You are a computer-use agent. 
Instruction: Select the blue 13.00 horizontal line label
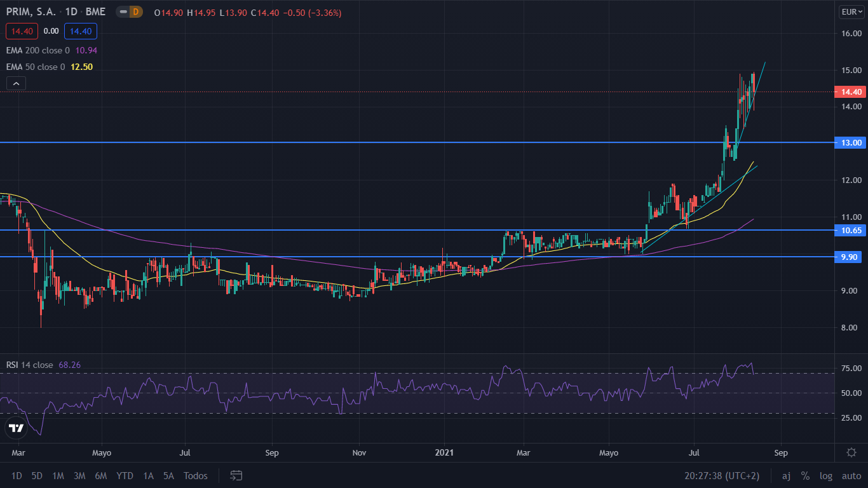click(851, 143)
